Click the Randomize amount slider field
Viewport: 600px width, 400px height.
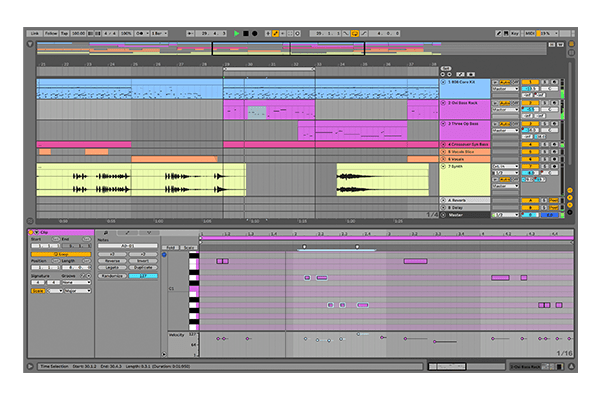(143, 275)
